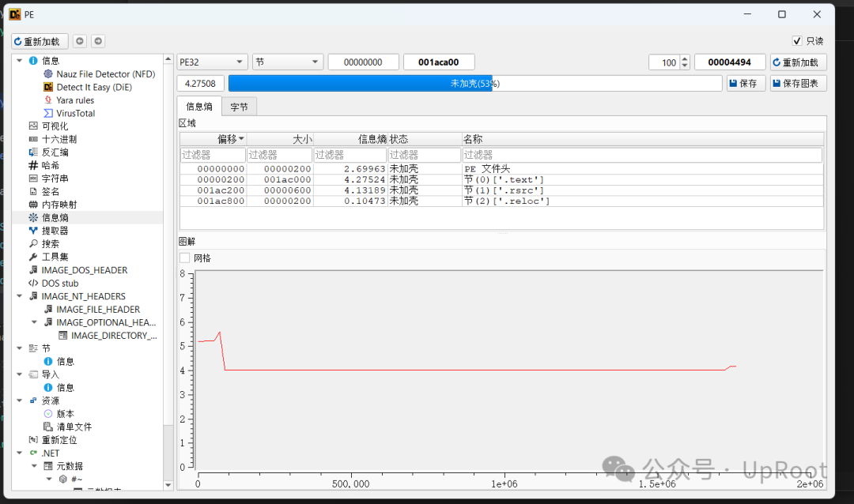This screenshot has width=854, height=504.
Task: Click the 重新加载 button beside 00004494
Action: (798, 62)
